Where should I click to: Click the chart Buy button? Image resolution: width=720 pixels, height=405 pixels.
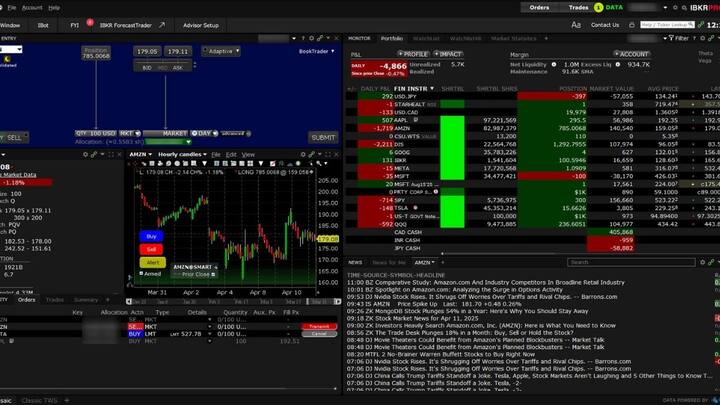[x=151, y=236]
